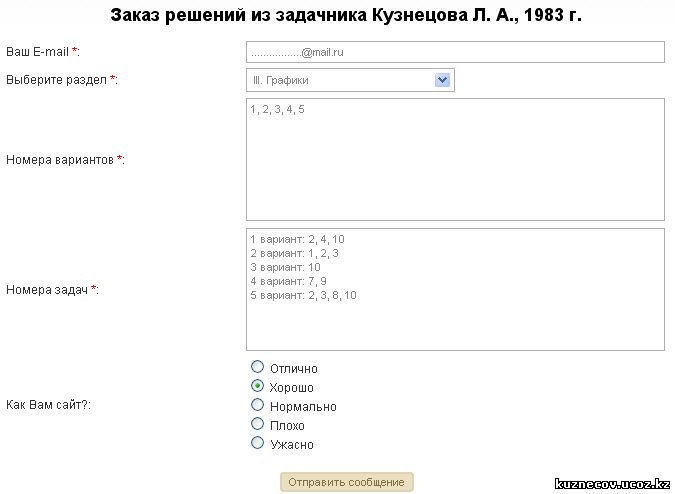
Task: Click the Отправить сообщение button
Action: pyautogui.click(x=347, y=482)
